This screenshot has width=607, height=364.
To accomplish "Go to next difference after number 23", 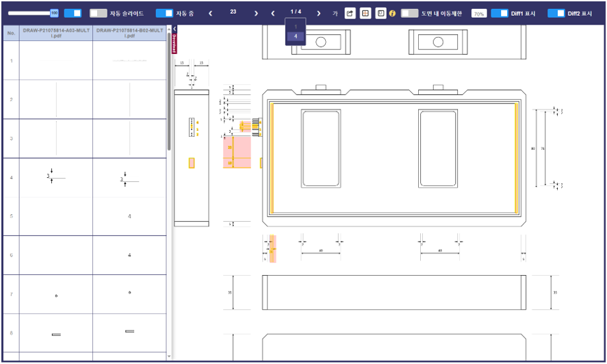I will tap(256, 13).
